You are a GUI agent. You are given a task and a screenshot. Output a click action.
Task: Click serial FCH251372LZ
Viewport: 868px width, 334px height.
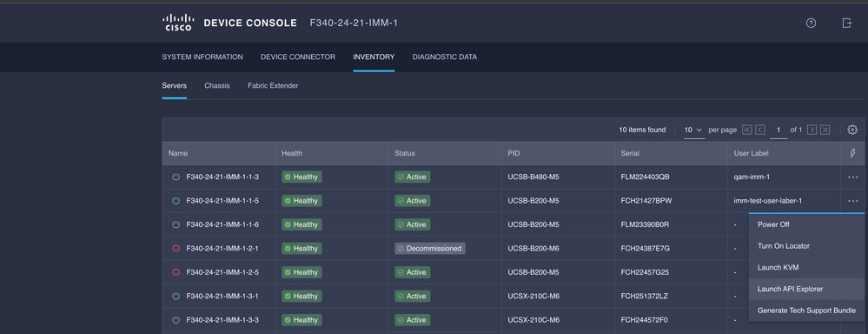tap(645, 297)
